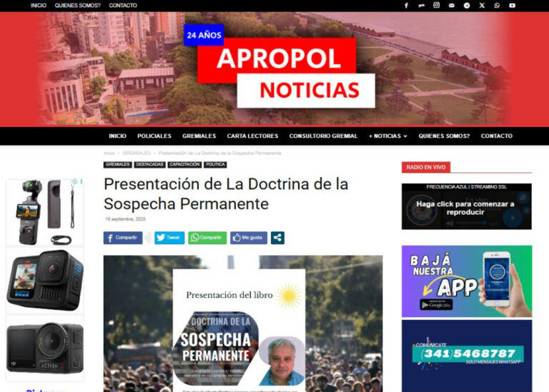Click the article title 'Presentación de La Doctrina'
This screenshot has height=392, width=549.
point(226,194)
